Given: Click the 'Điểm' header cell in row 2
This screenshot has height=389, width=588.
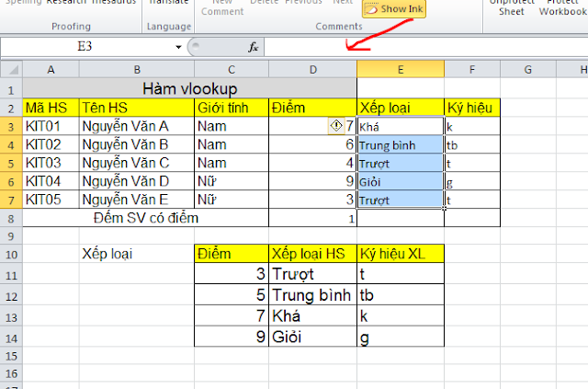Looking at the screenshot, I should [x=312, y=108].
